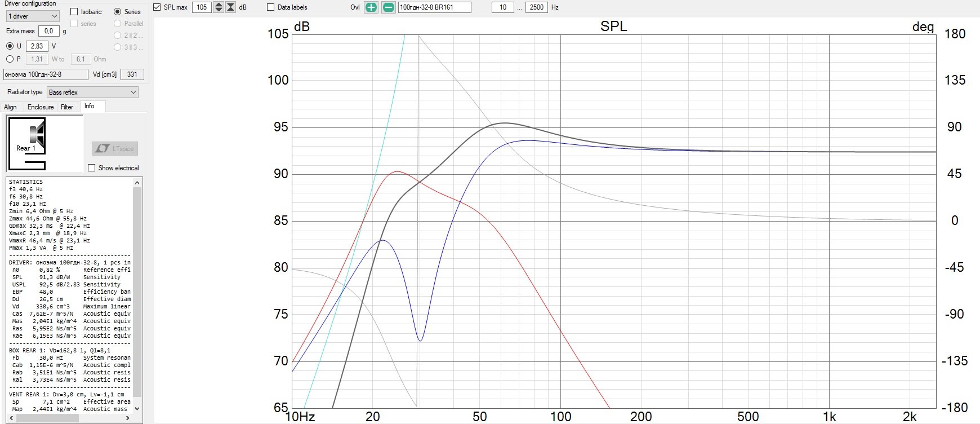
Task: Click the 'Fb 30,0 Hz' system resonance line
Action: (72, 358)
